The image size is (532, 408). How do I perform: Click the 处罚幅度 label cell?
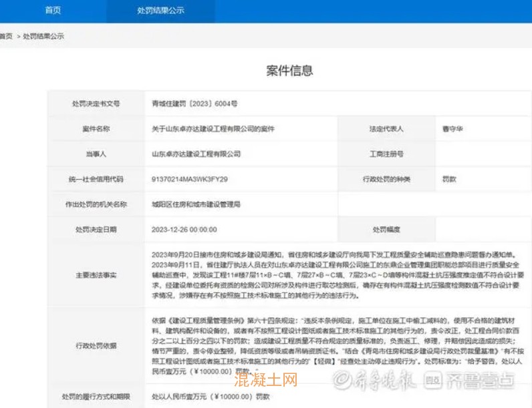pos(386,230)
